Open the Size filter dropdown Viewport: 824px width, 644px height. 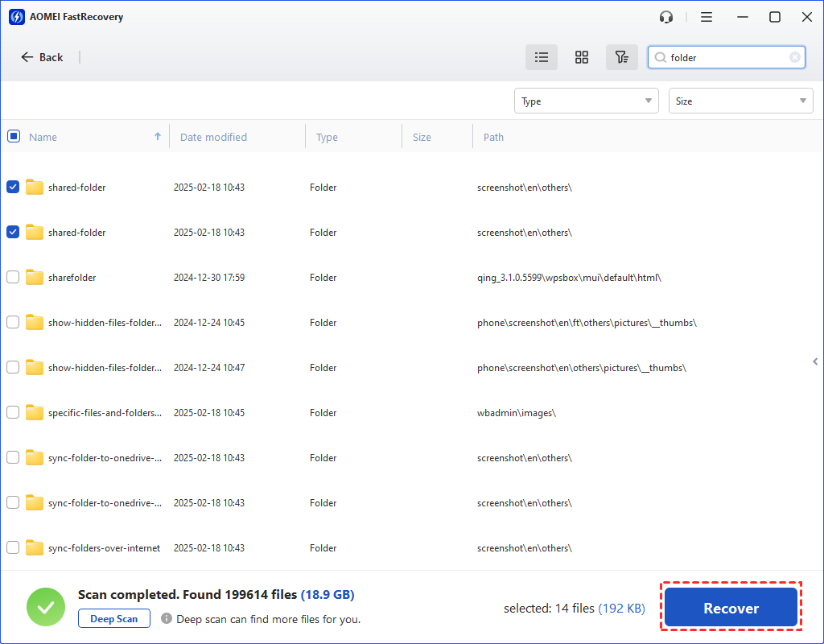point(740,101)
